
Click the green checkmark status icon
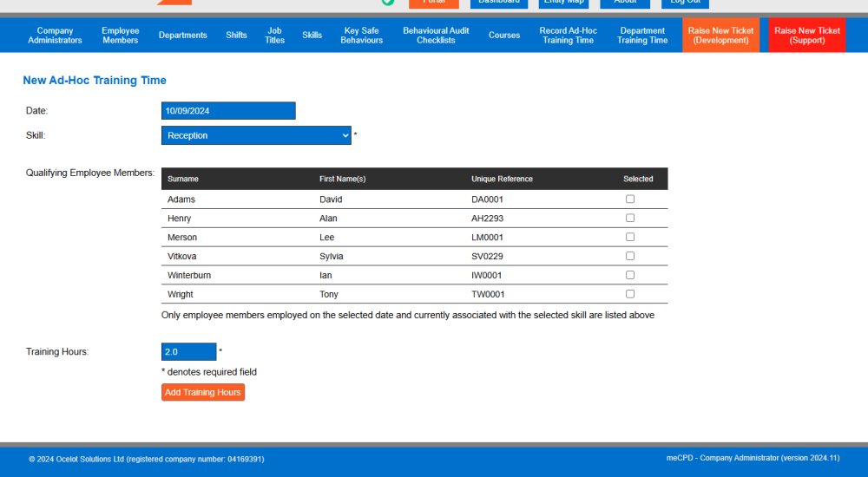[x=387, y=2]
